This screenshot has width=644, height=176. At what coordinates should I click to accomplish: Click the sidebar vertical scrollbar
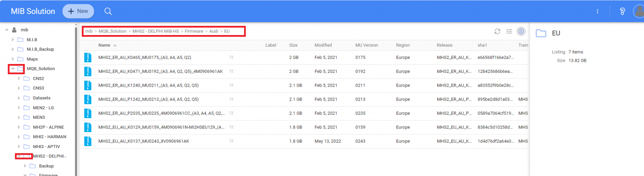[x=76, y=101]
